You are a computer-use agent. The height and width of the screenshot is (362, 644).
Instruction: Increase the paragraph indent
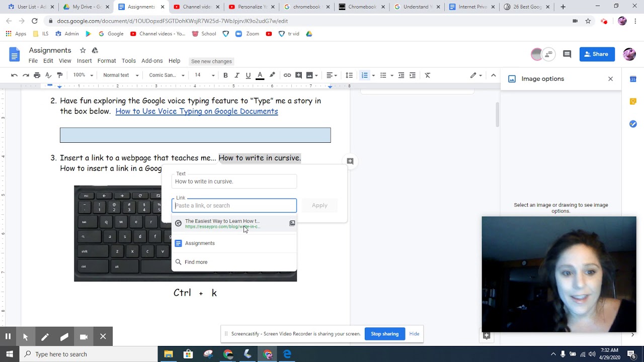413,75
